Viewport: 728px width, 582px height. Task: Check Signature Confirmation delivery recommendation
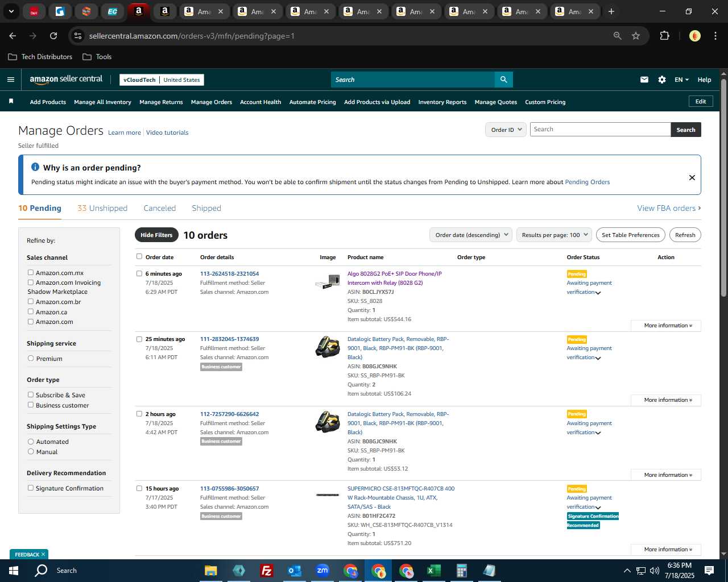(31, 488)
